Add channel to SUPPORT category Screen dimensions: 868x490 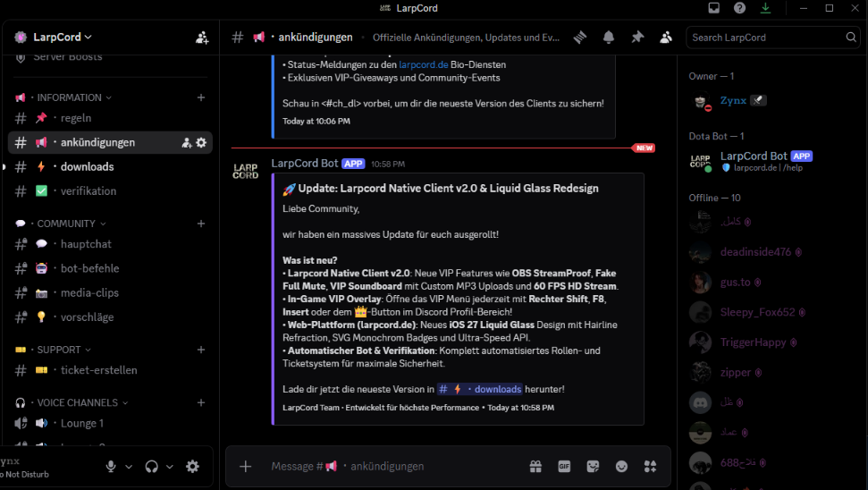201,350
